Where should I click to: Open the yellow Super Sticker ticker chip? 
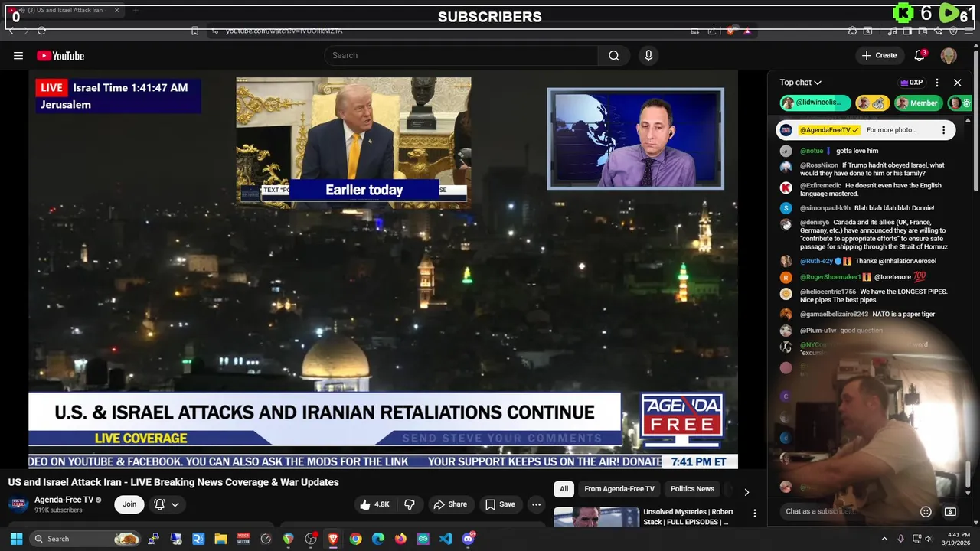872,103
